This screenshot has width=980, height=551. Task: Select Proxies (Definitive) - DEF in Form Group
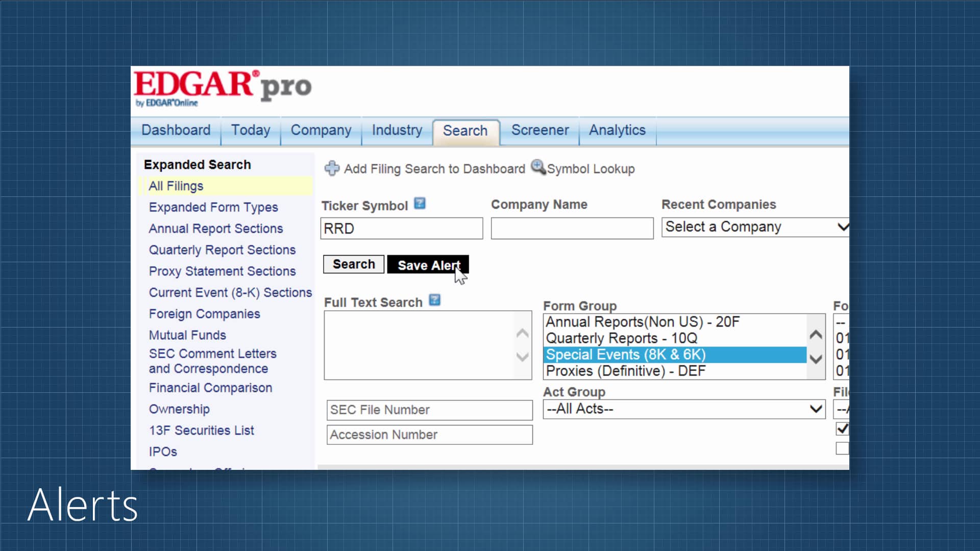(x=625, y=371)
